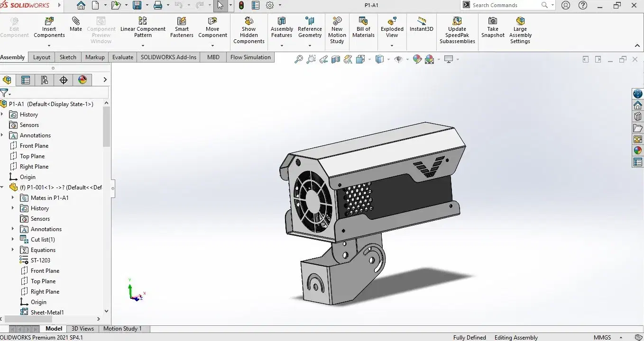The height and width of the screenshot is (341, 644).
Task: Switch to the Evaluate tab
Action: tap(123, 57)
